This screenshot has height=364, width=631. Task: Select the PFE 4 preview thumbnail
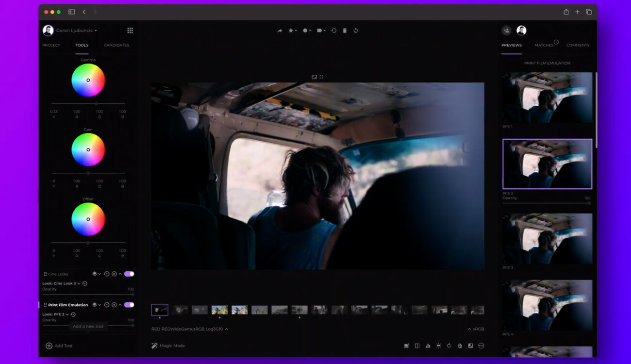[547, 305]
